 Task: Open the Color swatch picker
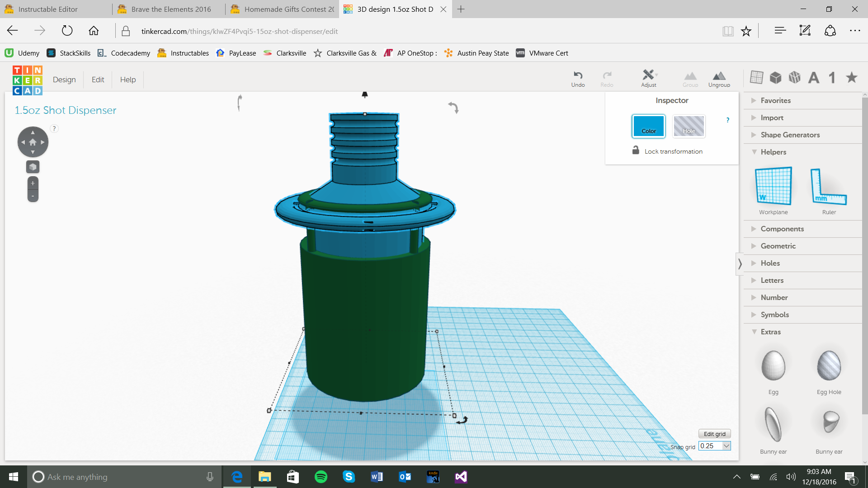point(648,126)
